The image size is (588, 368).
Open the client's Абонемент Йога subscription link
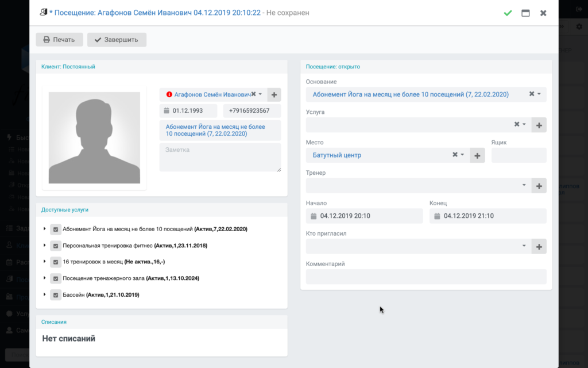[x=215, y=131]
